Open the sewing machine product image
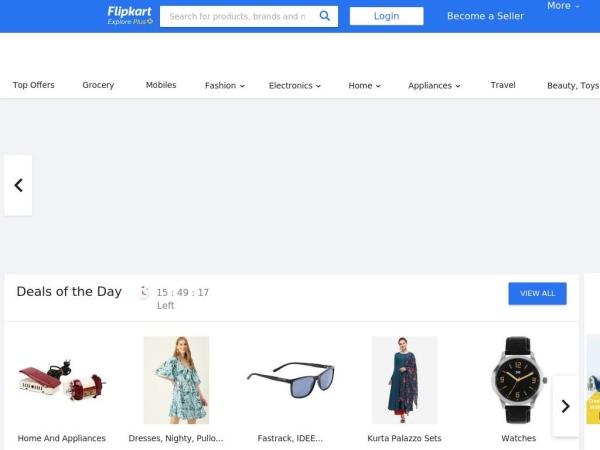600x450 pixels. tap(62, 380)
